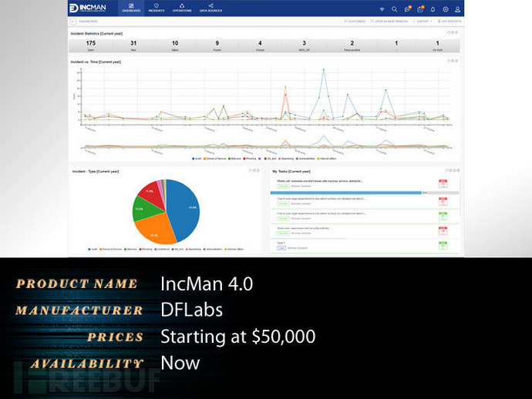Select the 4 Closed statistic

(260, 45)
